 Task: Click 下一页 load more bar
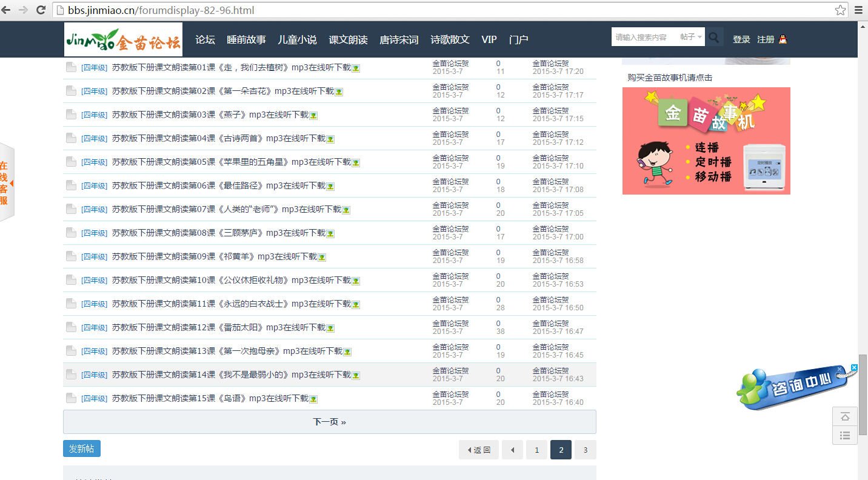(x=329, y=422)
